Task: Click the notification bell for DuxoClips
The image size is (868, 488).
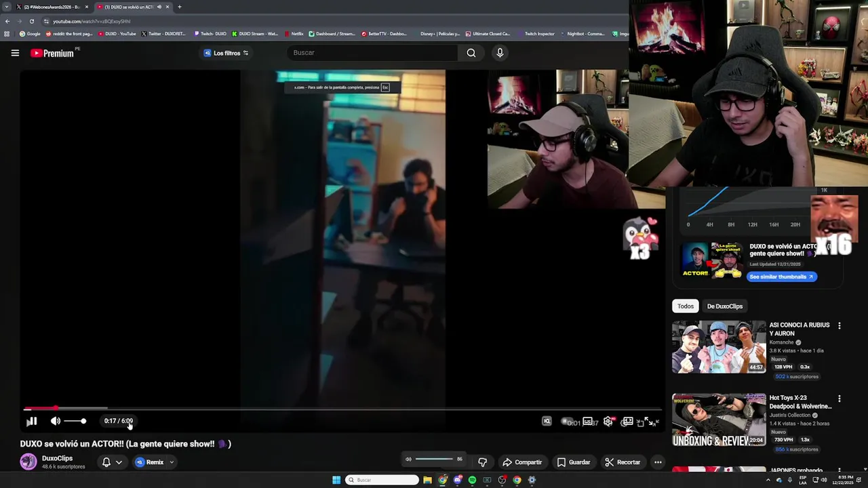Action: 106,462
